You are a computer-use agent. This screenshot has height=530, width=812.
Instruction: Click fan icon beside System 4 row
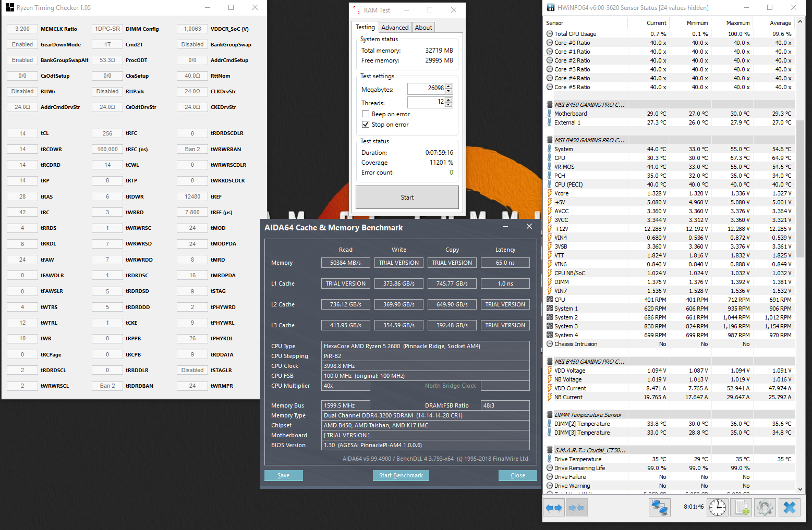click(x=550, y=335)
